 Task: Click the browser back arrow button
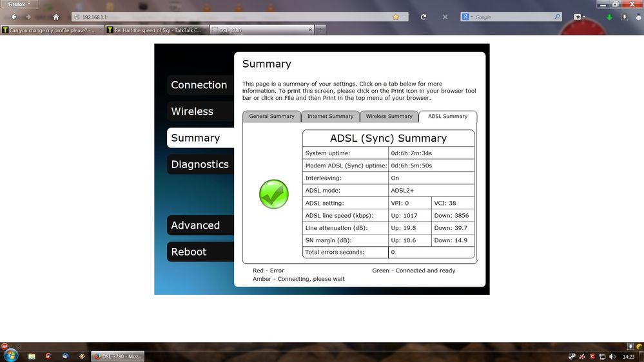click(x=14, y=17)
